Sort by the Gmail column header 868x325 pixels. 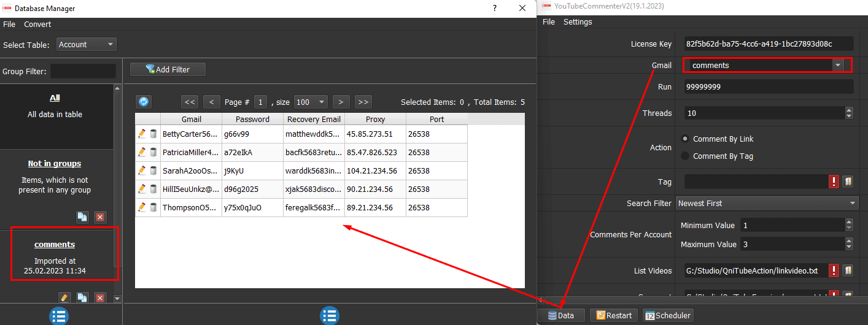pyautogui.click(x=192, y=119)
